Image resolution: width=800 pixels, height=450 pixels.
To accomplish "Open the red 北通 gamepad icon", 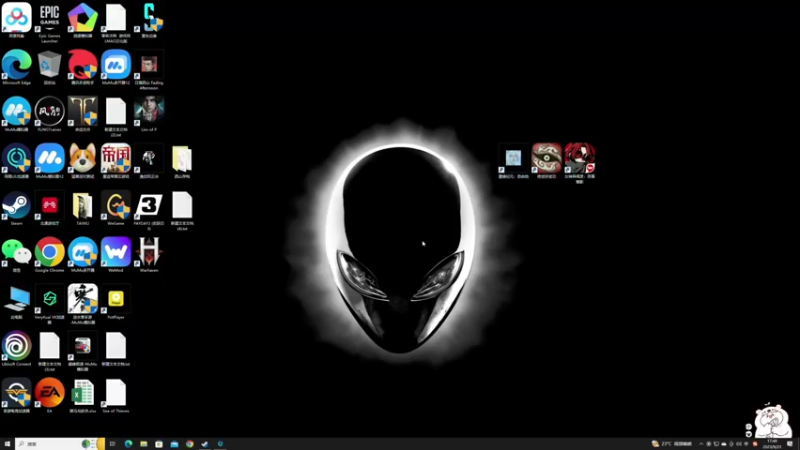I will (x=49, y=208).
